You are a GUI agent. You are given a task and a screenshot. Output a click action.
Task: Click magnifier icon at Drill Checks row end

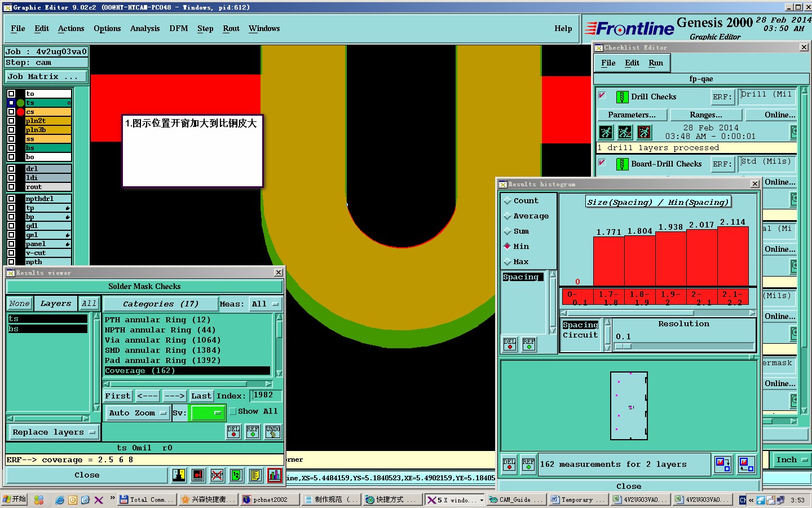794,132
